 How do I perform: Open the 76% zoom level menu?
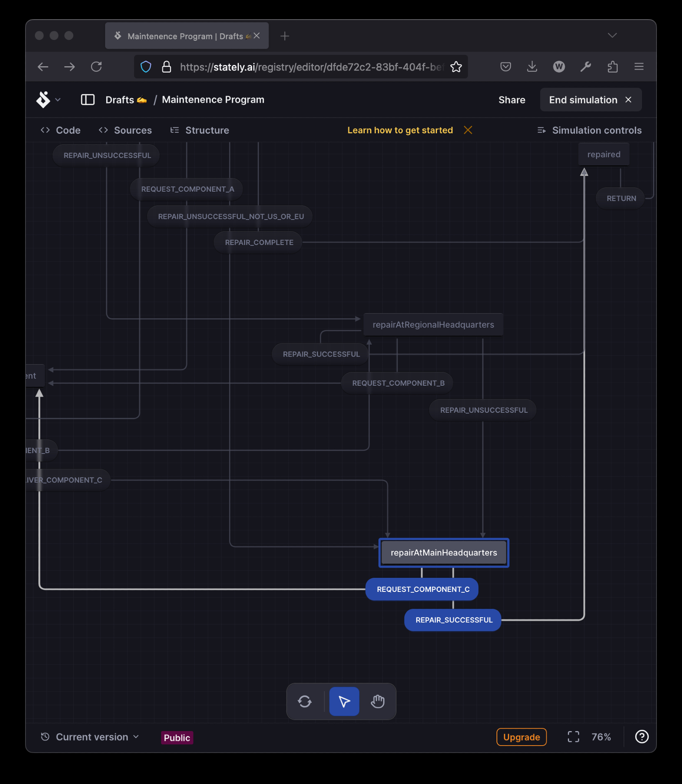pos(601,737)
